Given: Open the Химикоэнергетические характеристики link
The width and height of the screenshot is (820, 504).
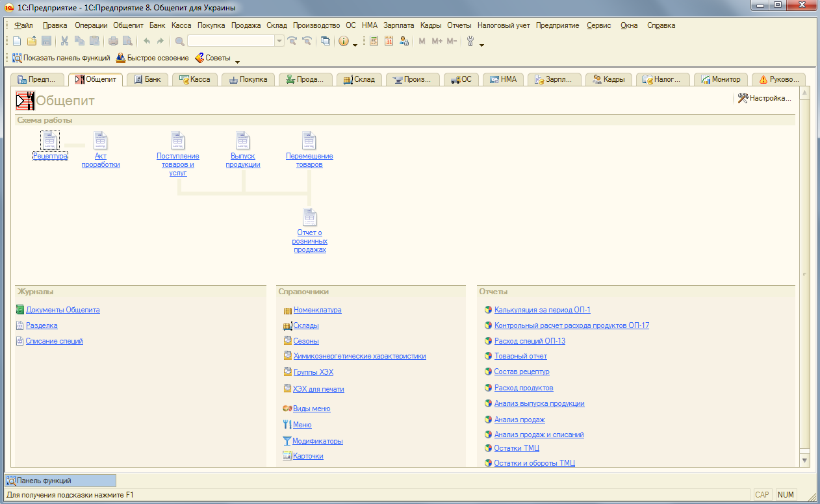Looking at the screenshot, I should point(360,356).
